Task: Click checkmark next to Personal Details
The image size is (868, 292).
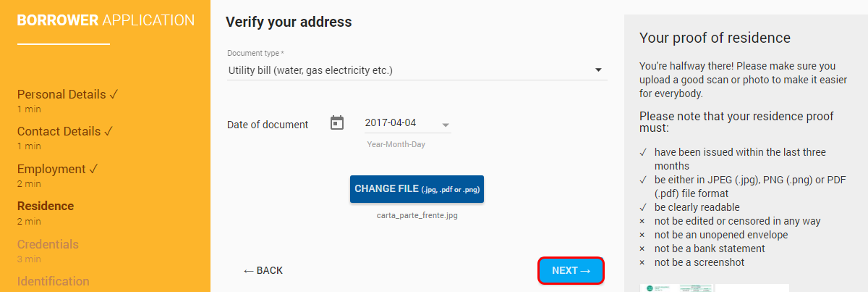Action: tap(114, 94)
